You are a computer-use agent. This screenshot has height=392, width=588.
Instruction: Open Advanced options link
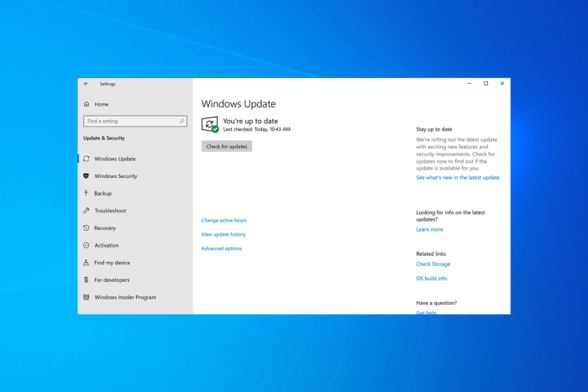pyautogui.click(x=221, y=248)
